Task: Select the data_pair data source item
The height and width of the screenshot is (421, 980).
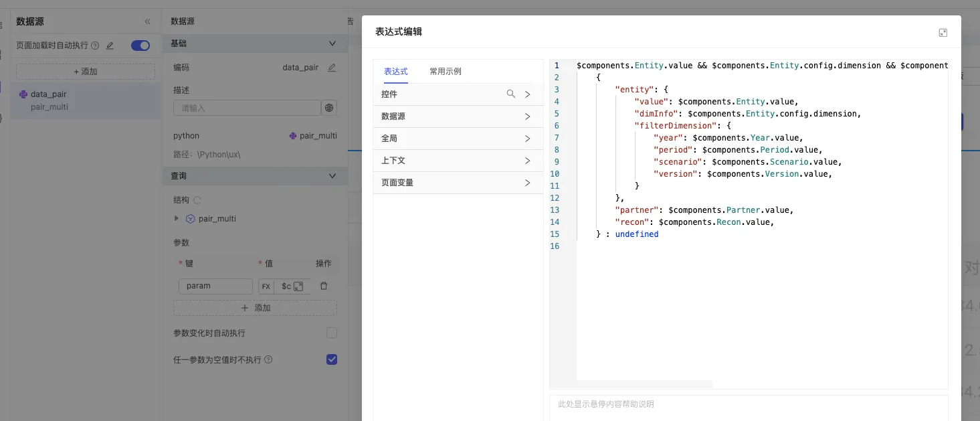Action: click(x=86, y=100)
